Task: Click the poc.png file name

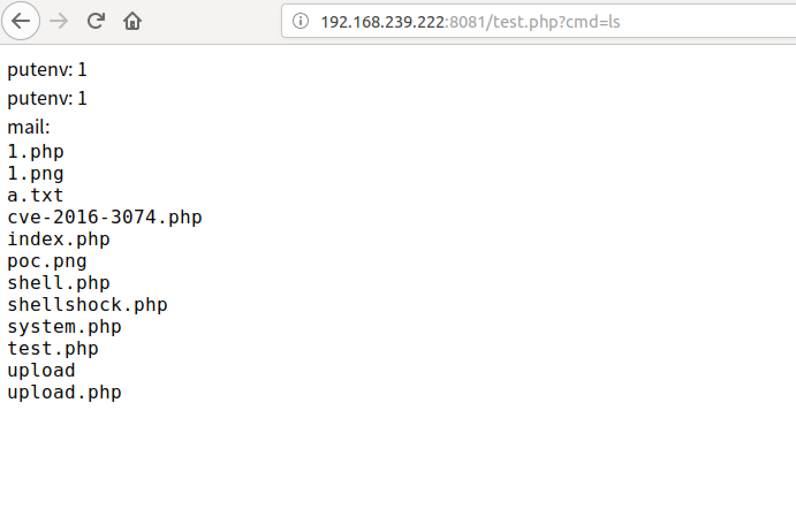Action: coord(47,261)
